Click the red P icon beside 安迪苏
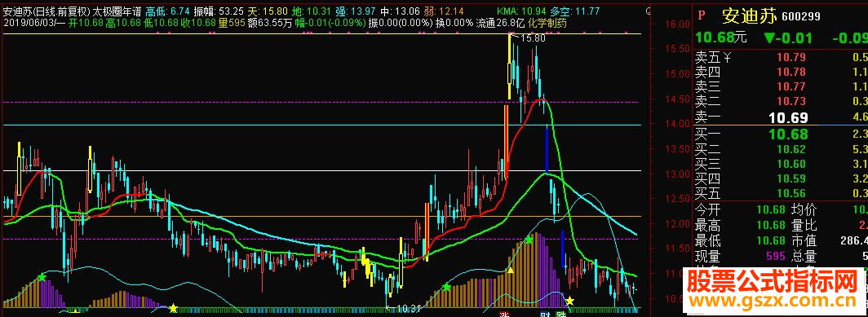This screenshot has width=868, height=317. coord(702,15)
